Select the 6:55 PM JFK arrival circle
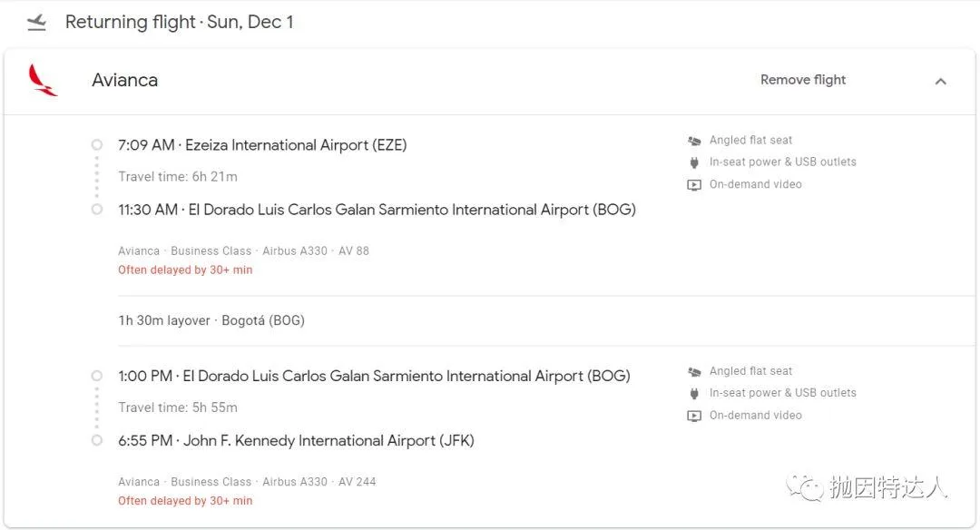The height and width of the screenshot is (530, 980). coord(97,440)
